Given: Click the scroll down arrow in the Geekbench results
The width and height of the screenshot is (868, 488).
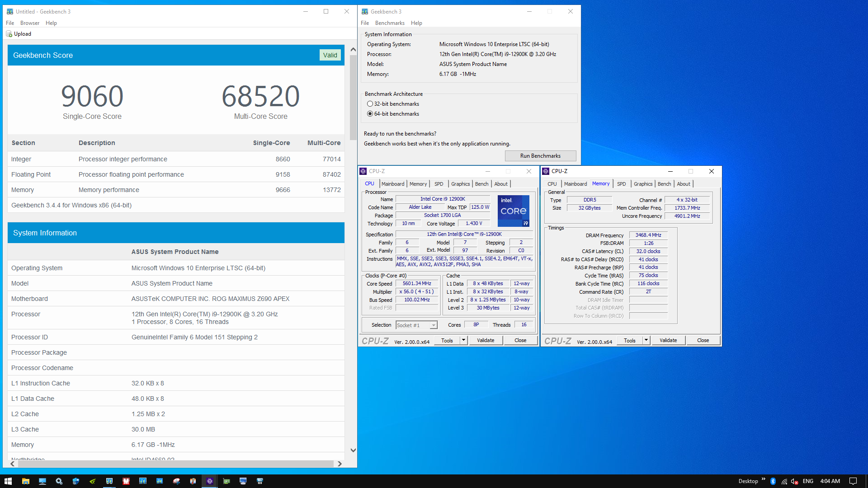Looking at the screenshot, I should 353,450.
